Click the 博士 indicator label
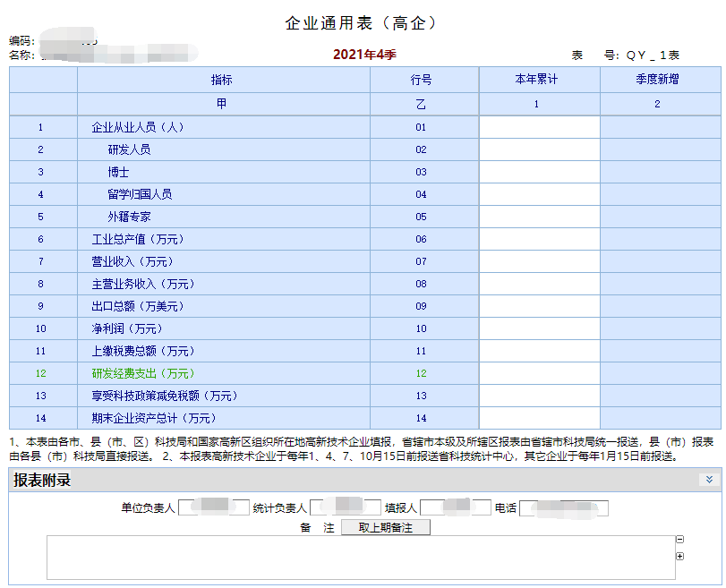Screen dimensions: 726x588 (118, 172)
